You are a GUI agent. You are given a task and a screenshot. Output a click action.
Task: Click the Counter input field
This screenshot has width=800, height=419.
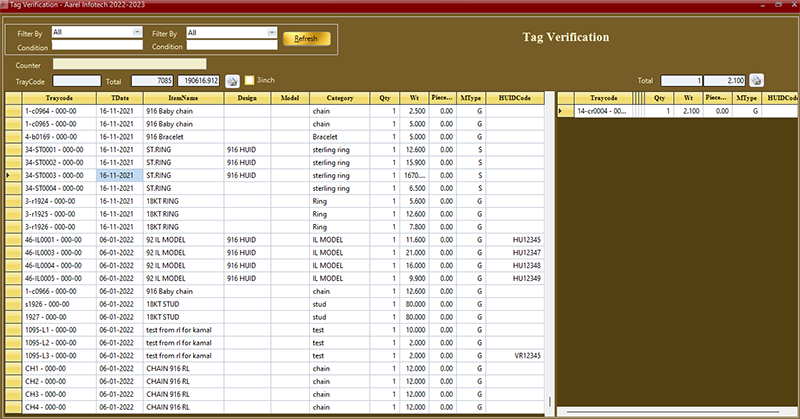coord(130,64)
